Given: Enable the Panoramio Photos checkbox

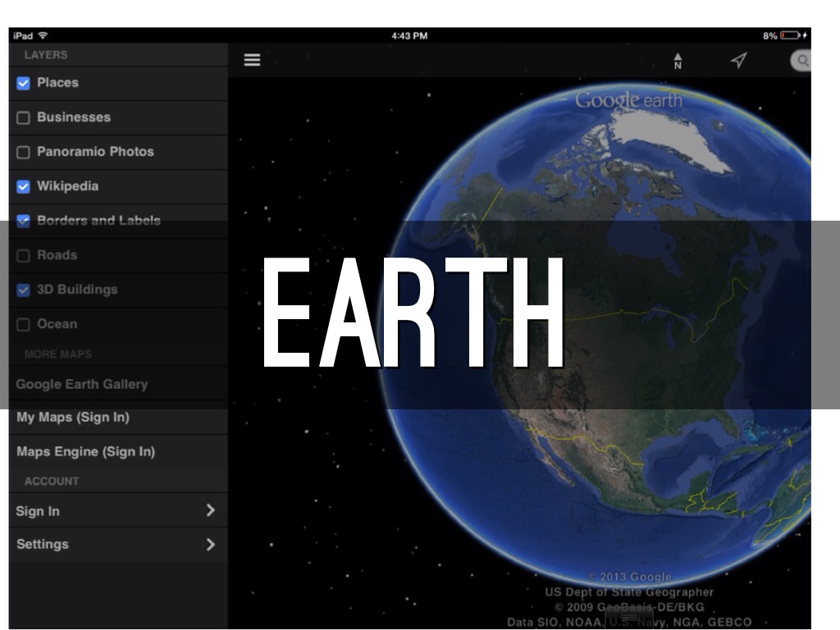Looking at the screenshot, I should coord(23,152).
